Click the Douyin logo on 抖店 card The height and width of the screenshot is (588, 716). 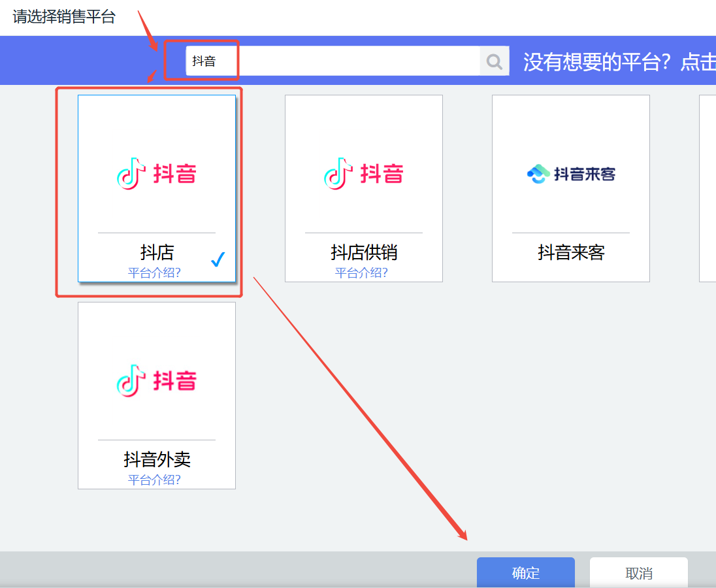pyautogui.click(x=157, y=174)
